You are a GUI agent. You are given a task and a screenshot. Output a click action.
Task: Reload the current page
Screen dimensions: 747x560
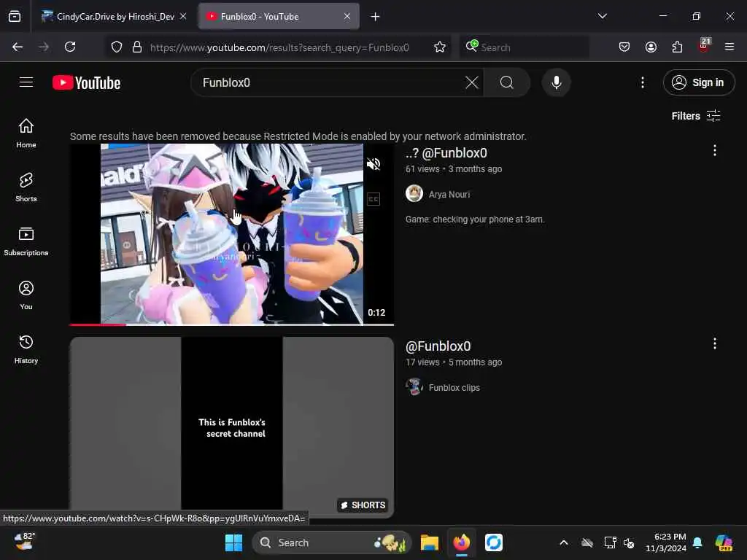[x=70, y=47]
